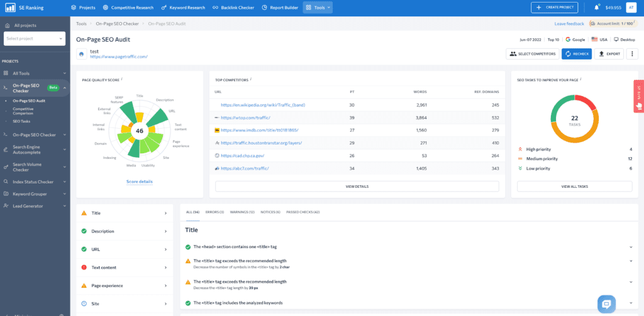Click the SE Ranking logo icon
Screen dimensions: 644x316
(x=10, y=8)
